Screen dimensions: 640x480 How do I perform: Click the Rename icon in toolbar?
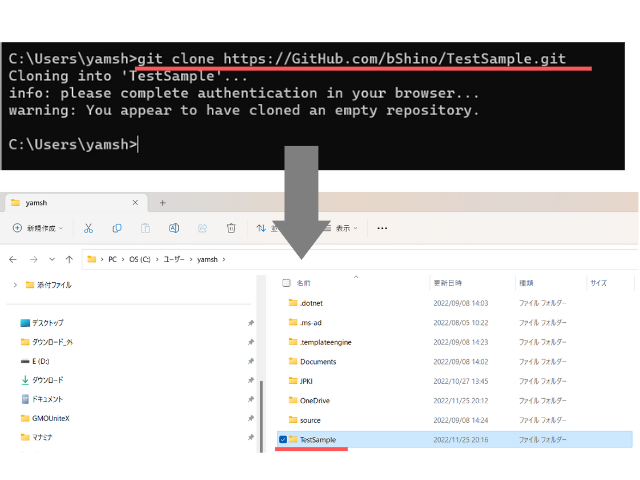[174, 228]
